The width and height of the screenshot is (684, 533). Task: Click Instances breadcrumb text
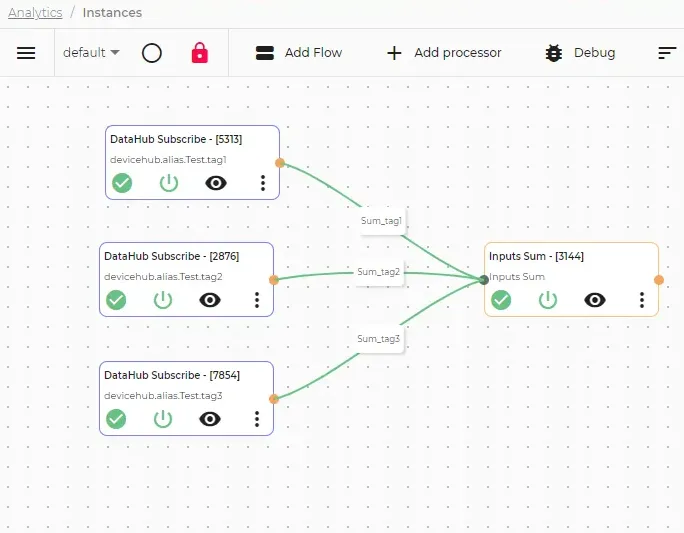112,13
